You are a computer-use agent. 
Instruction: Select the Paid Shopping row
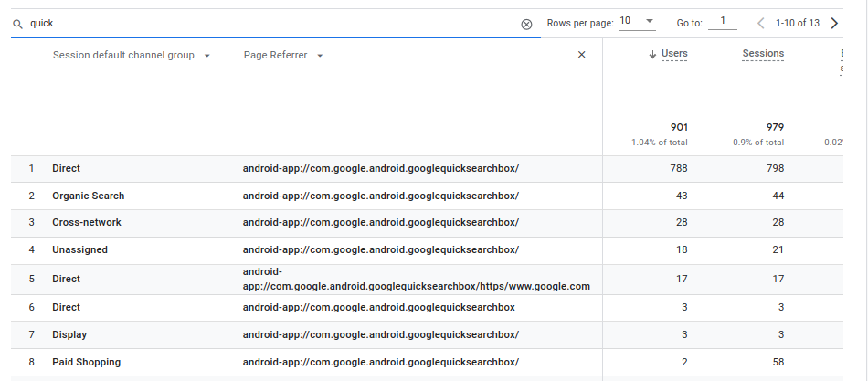(x=86, y=363)
